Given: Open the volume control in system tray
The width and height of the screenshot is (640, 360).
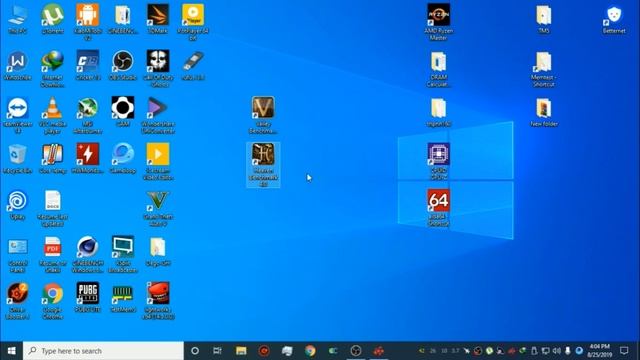Looking at the screenshot, I should 556,351.
